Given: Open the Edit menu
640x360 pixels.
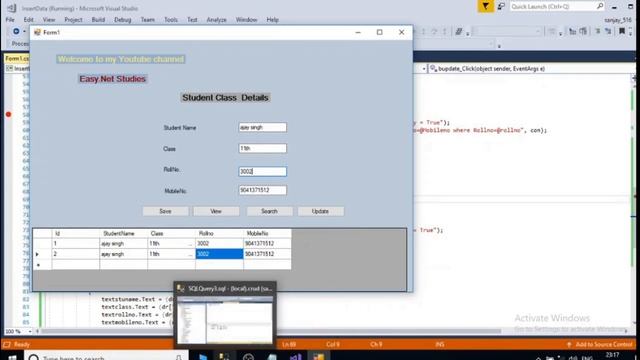Looking at the screenshot, I should click(x=28, y=20).
